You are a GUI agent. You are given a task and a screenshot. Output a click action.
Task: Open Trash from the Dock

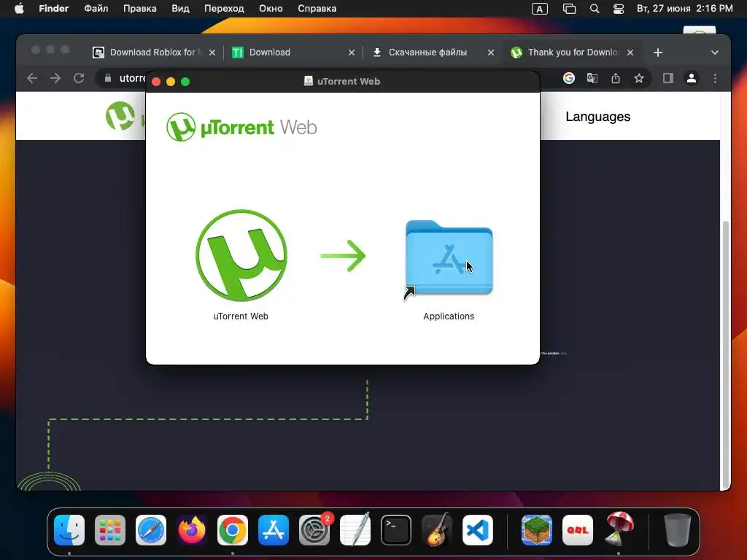678,530
